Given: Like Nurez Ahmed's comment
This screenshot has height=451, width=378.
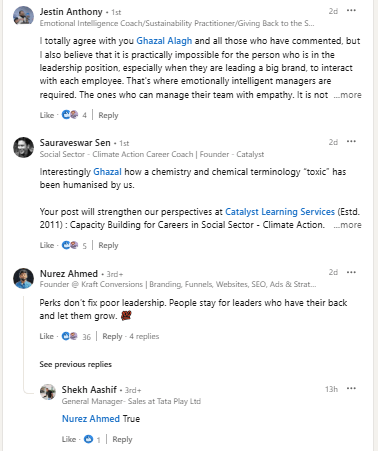Looking at the screenshot, I should [47, 336].
